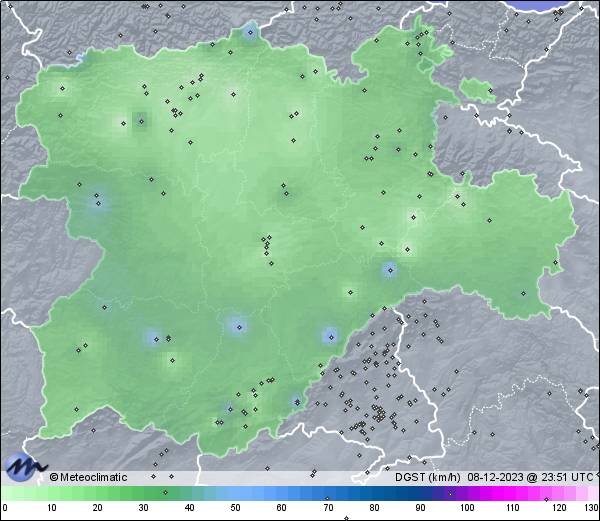Click the 120 label on the scale
The height and width of the screenshot is (521, 600).
click(559, 508)
